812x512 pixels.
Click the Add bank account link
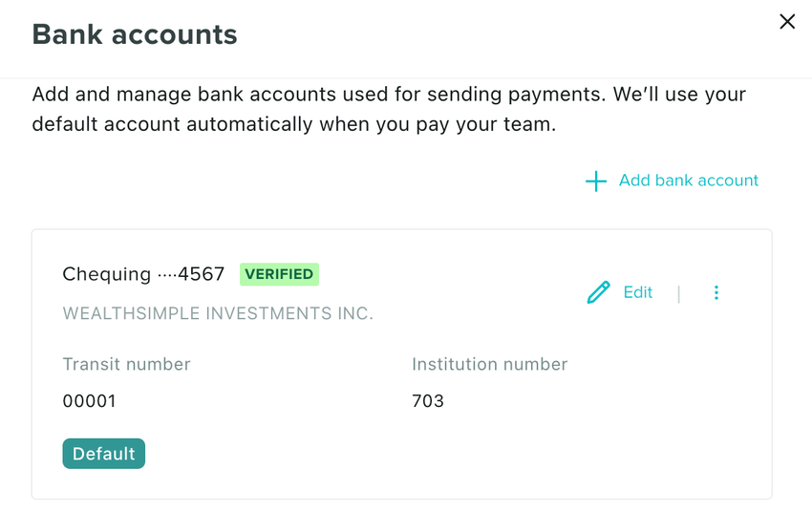(688, 181)
